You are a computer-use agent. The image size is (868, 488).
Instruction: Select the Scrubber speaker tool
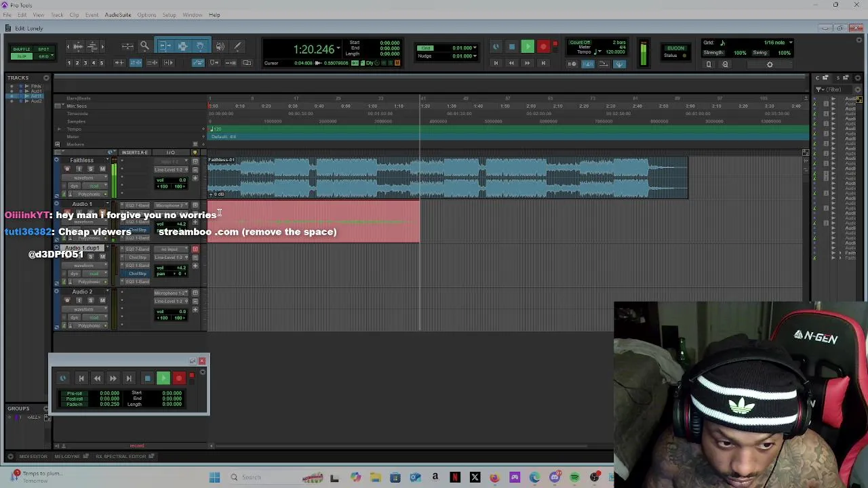[x=220, y=46]
